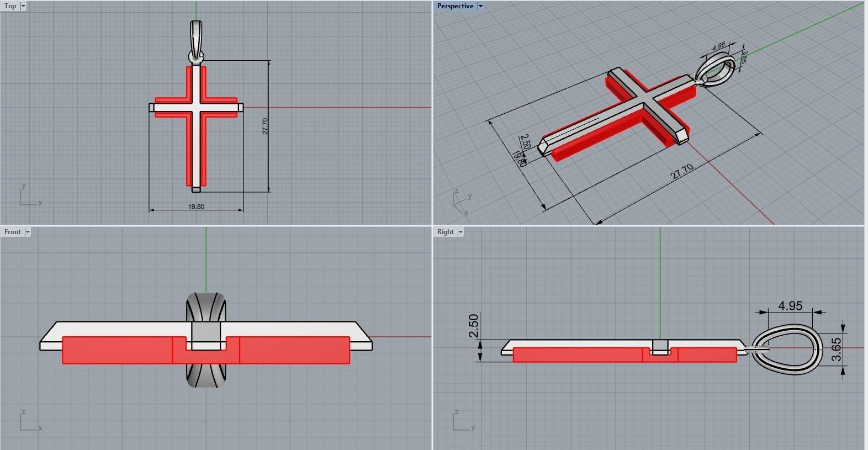Click the 27.70 dimension in Perspective view

682,172
